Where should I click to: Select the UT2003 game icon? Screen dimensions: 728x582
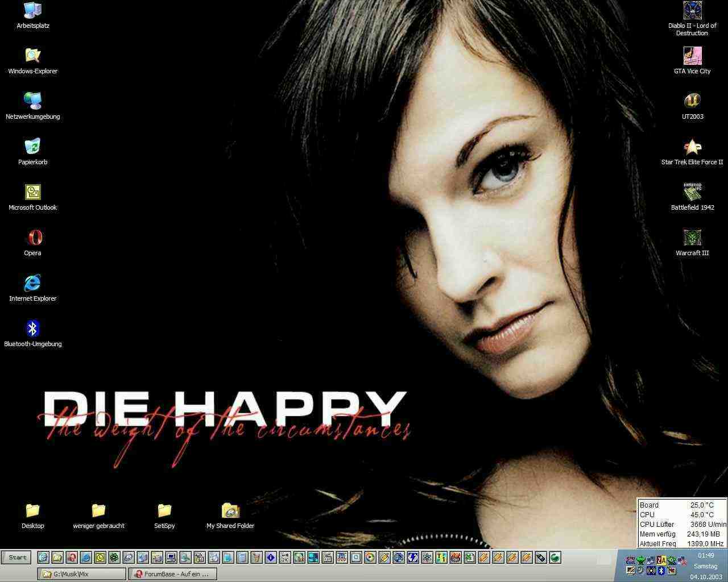(x=692, y=106)
